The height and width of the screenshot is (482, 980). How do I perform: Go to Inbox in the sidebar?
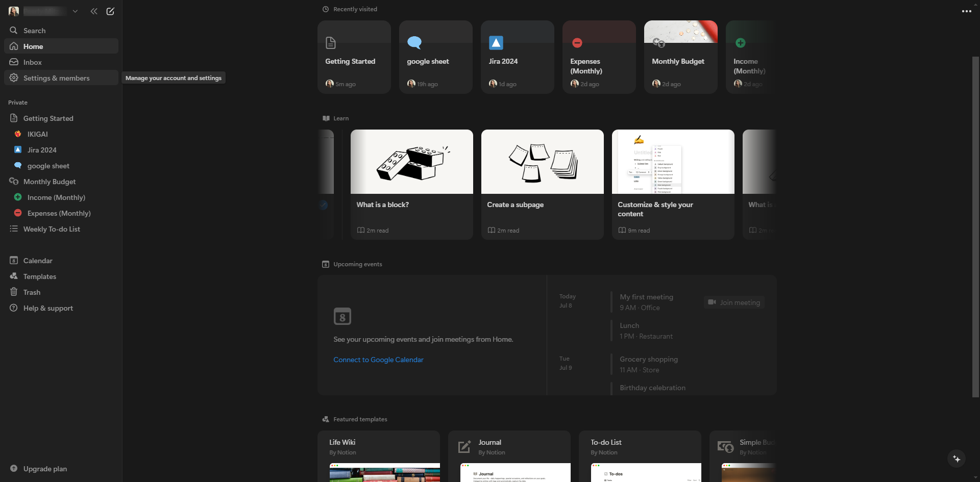pyautogui.click(x=32, y=62)
